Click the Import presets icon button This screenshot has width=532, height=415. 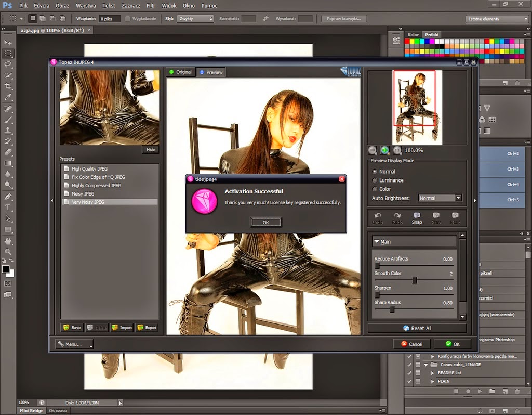[x=122, y=328]
